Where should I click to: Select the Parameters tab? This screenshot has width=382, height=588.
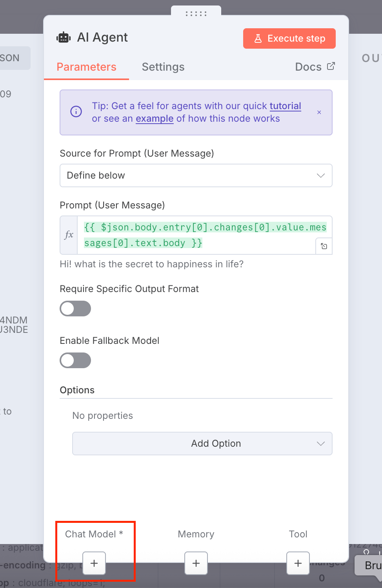pyautogui.click(x=87, y=67)
